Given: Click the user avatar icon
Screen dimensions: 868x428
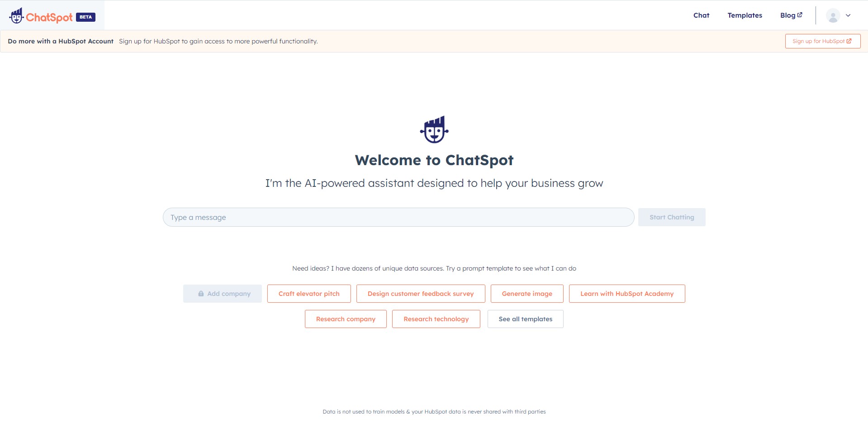Looking at the screenshot, I should click(833, 15).
